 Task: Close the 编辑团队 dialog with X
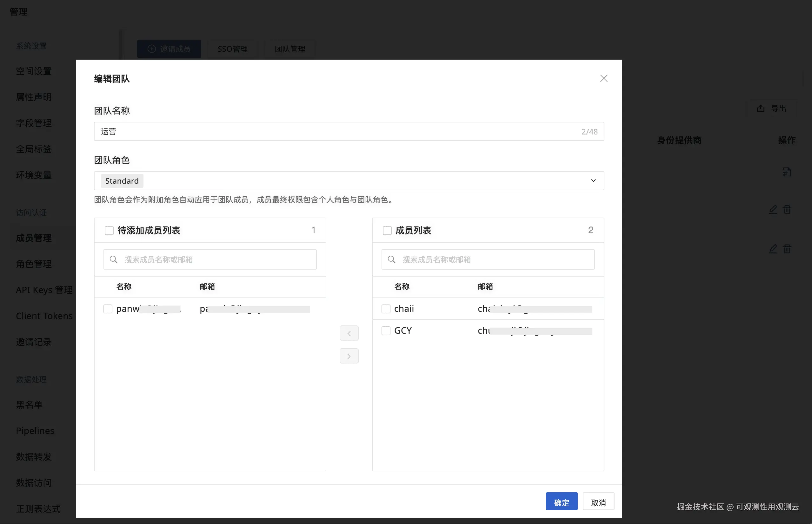604,78
